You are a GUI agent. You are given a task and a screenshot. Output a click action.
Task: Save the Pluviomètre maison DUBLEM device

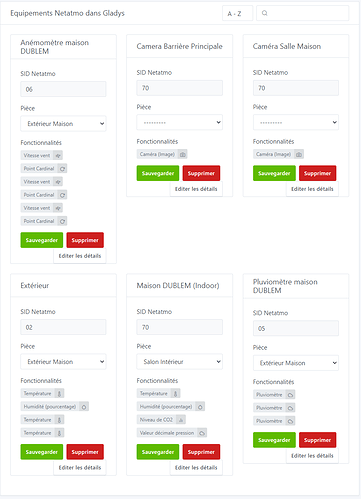[x=274, y=440]
